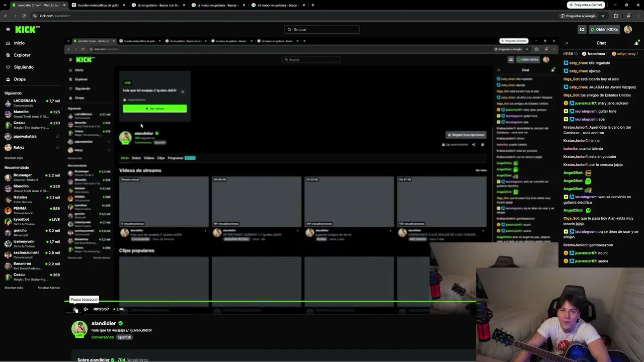This screenshot has width=644, height=362.
Task: Jump to live via the LIVE indicator
Action: 119,309
